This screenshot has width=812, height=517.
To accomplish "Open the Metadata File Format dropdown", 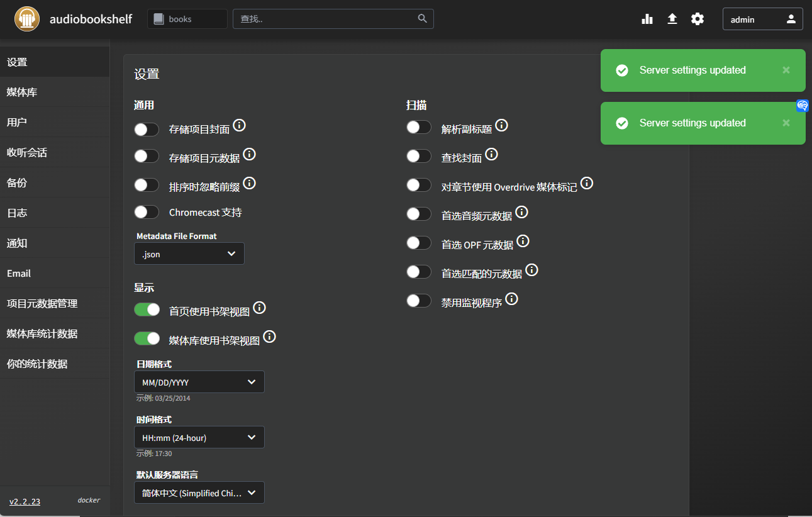I will (189, 254).
